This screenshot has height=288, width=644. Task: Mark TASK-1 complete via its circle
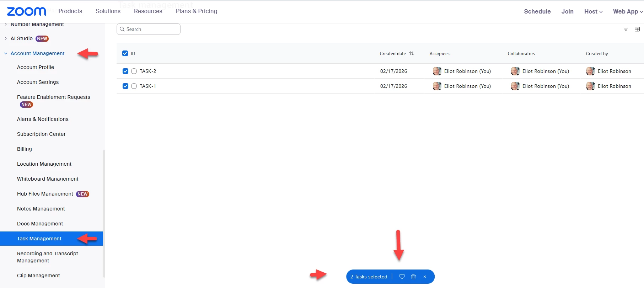[x=134, y=86]
